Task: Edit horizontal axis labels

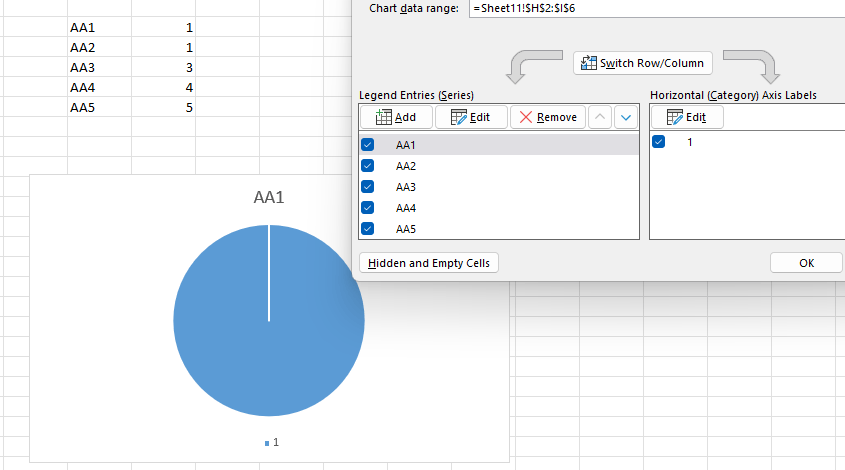Action: (x=687, y=117)
